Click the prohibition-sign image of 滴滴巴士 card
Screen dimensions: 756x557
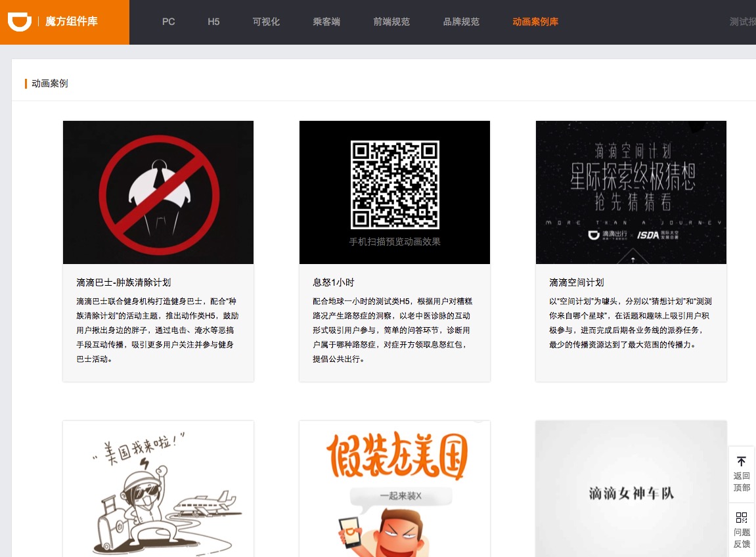point(158,192)
